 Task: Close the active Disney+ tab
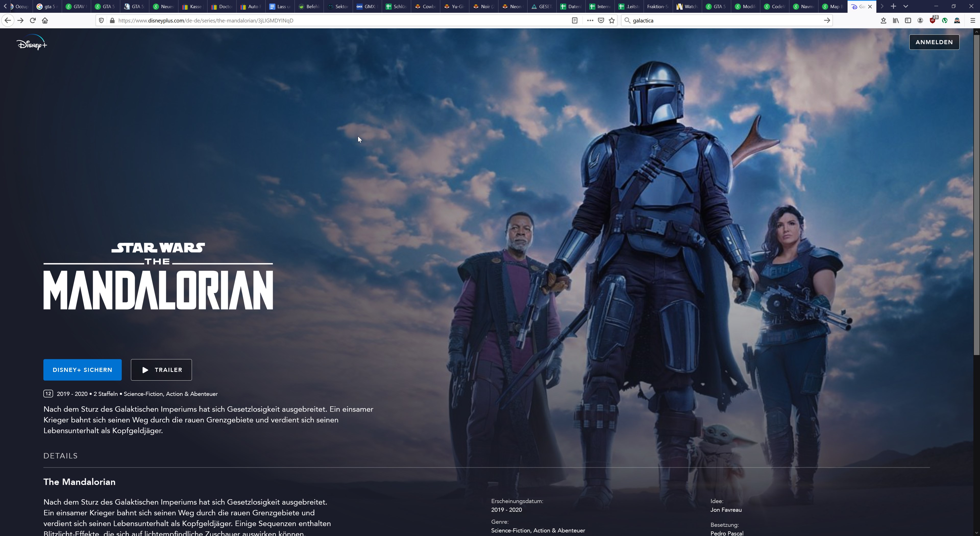(870, 6)
